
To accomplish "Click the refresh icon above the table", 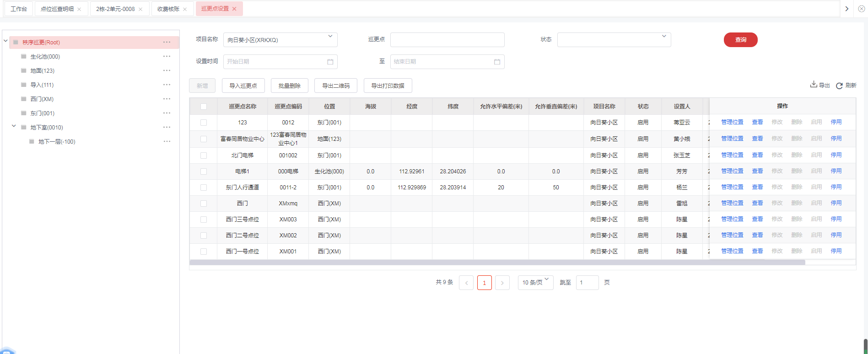I will 839,86.
